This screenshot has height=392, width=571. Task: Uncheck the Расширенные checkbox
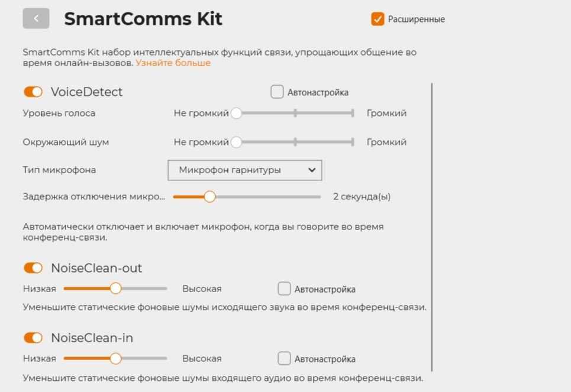click(x=378, y=19)
